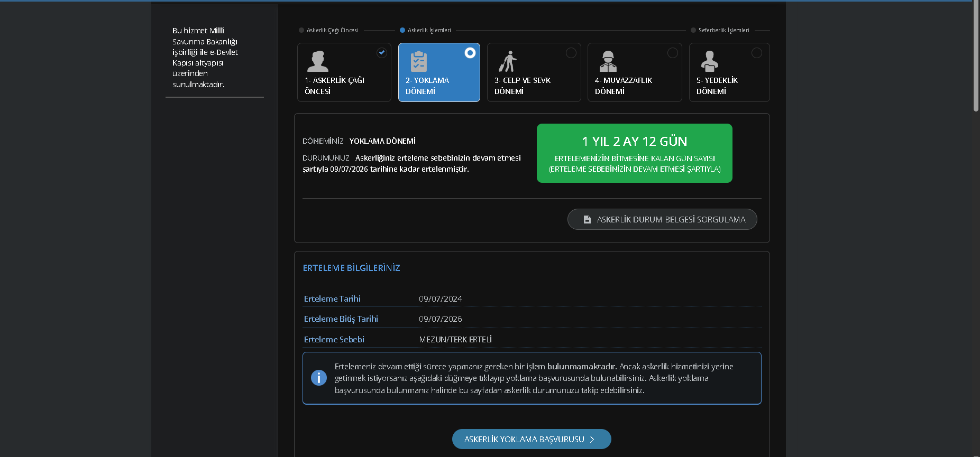
Task: Click the Askerlik İşlemleri timeline dot
Action: tap(402, 30)
